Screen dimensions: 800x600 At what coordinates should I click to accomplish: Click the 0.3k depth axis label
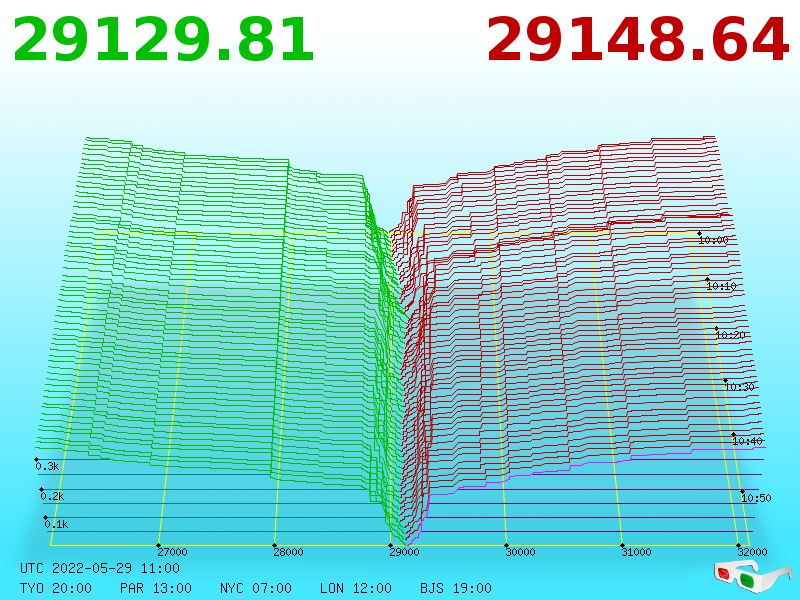coord(47,466)
